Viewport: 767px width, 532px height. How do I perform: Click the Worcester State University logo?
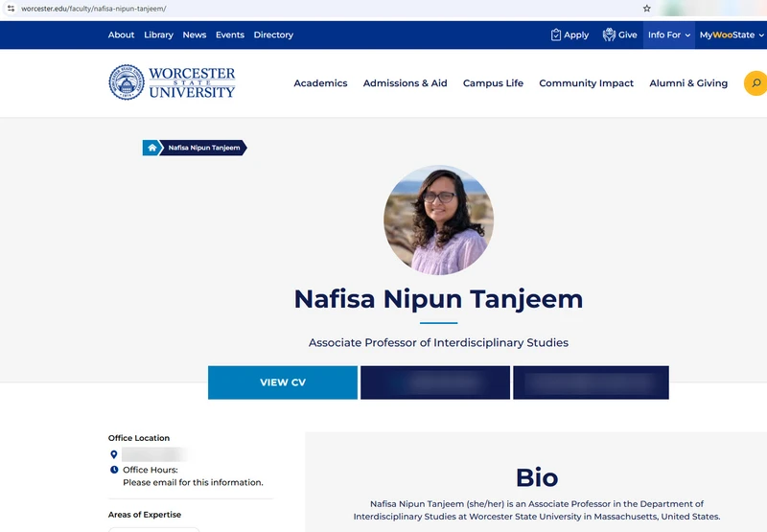(172, 82)
